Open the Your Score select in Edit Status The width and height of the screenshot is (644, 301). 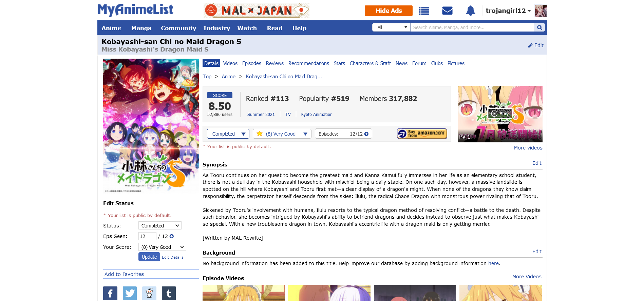(x=162, y=247)
